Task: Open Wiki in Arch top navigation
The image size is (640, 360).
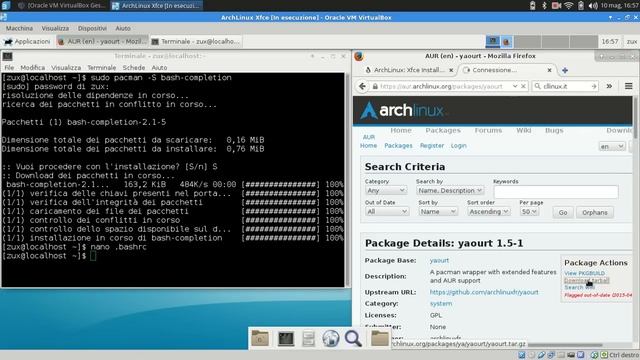Action: 524,130
